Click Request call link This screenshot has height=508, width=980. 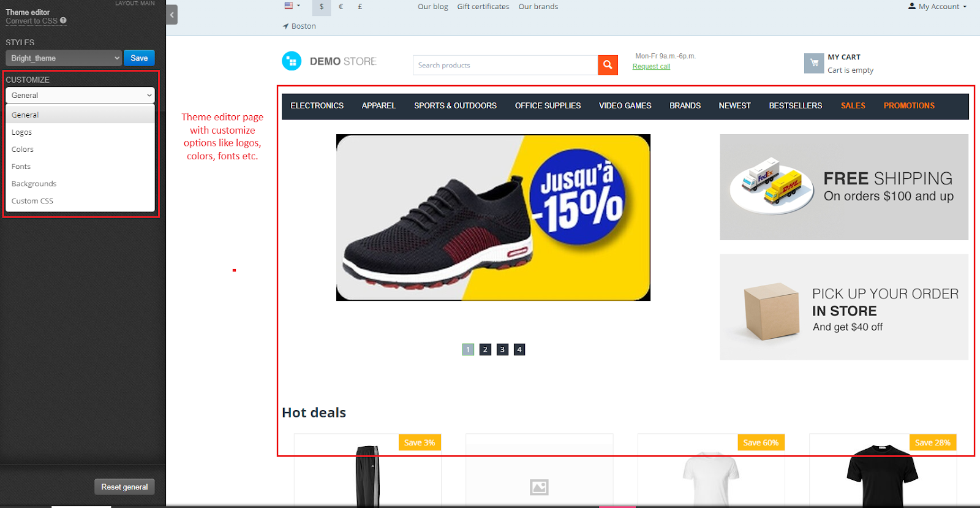point(651,66)
